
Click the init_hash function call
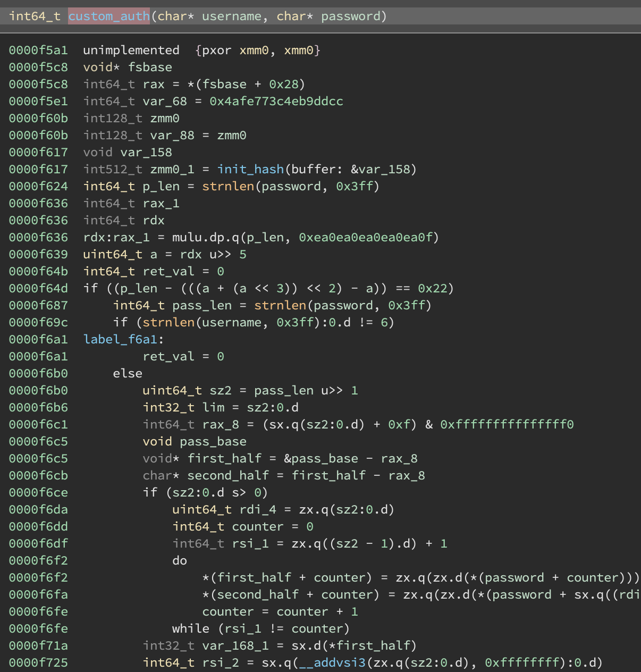coord(250,169)
